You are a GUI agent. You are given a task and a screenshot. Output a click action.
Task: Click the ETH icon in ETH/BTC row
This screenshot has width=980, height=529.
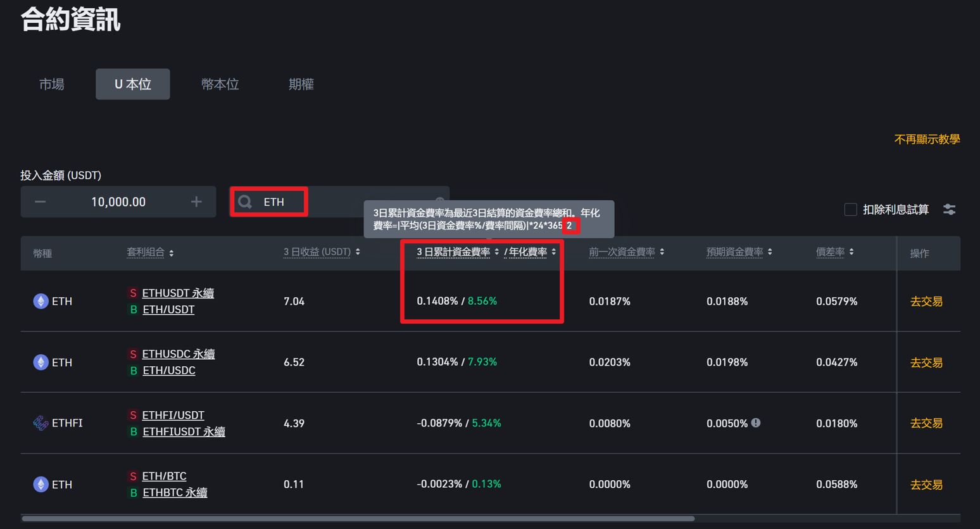41,485
